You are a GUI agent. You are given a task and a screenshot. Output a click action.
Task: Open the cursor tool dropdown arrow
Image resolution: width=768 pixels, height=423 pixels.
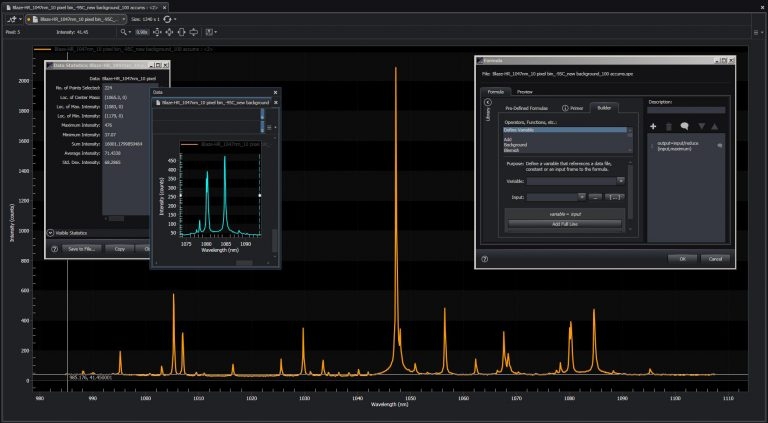(20, 19)
